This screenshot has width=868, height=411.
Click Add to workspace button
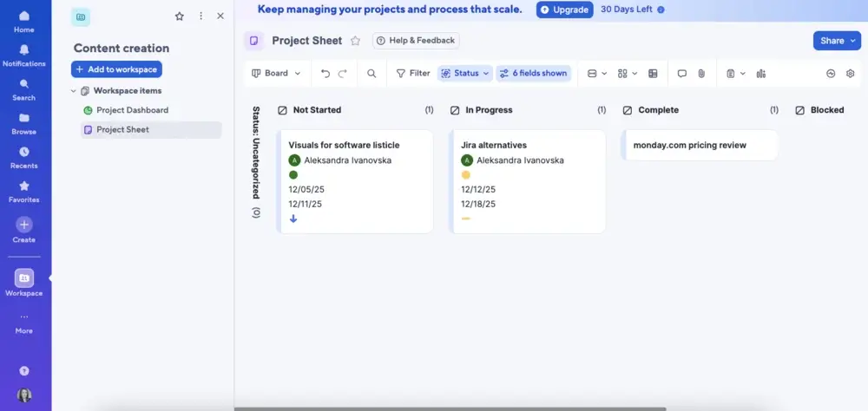click(x=116, y=69)
